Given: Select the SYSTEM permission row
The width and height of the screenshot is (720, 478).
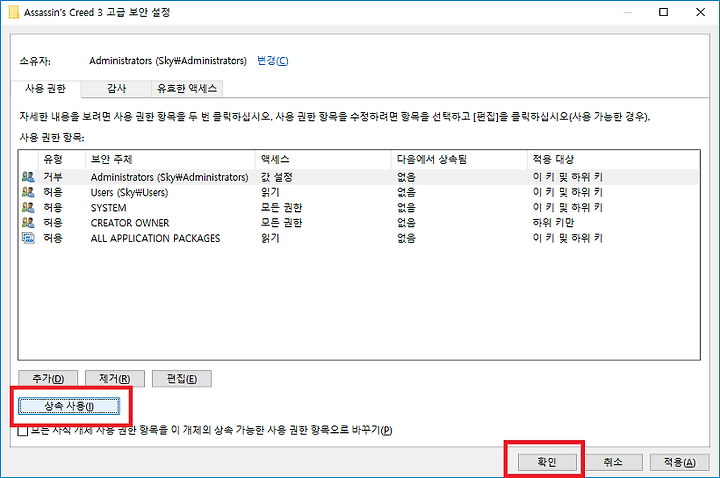Looking at the screenshot, I should (x=359, y=208).
